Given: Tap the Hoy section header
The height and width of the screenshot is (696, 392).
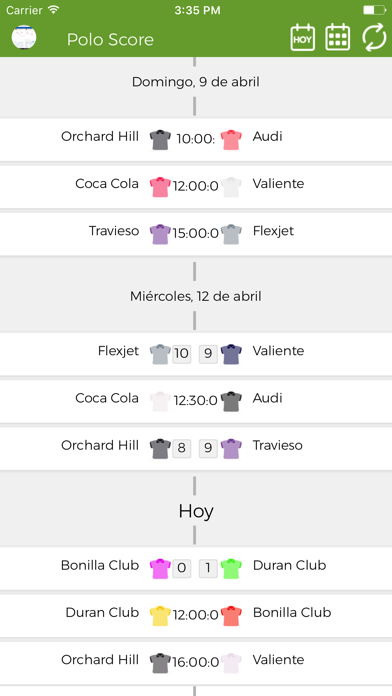Looking at the screenshot, I should click(x=196, y=511).
